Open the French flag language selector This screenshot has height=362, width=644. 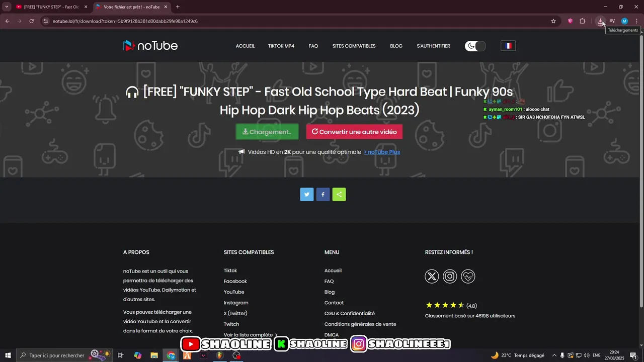tap(508, 46)
